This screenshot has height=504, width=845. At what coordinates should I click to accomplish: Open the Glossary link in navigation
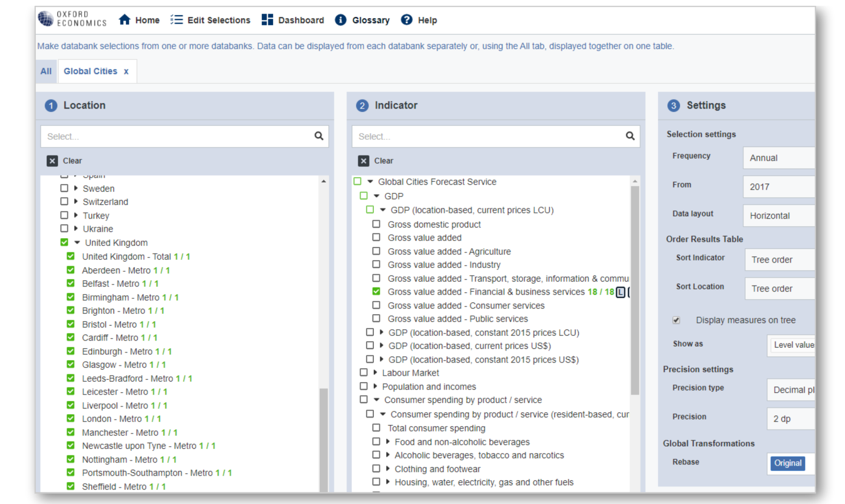(371, 20)
